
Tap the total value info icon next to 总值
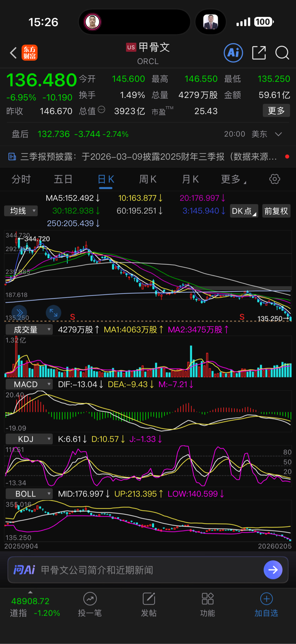click(x=101, y=110)
